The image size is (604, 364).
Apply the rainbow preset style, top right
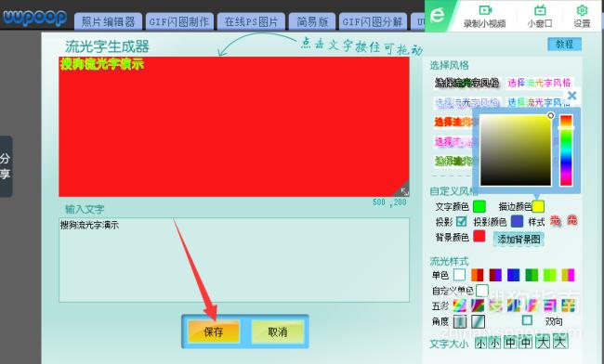pyautogui.click(x=539, y=83)
